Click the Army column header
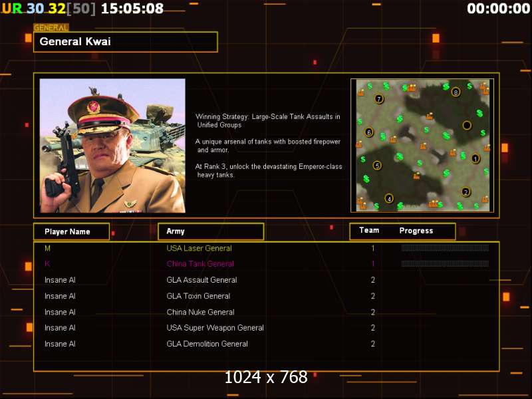This screenshot has width=532, height=399. (x=211, y=231)
